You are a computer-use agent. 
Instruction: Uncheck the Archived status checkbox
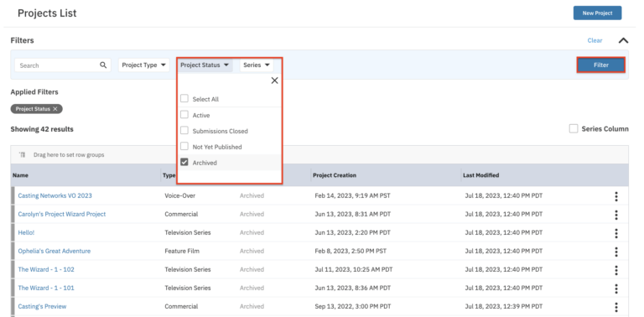pyautogui.click(x=184, y=162)
